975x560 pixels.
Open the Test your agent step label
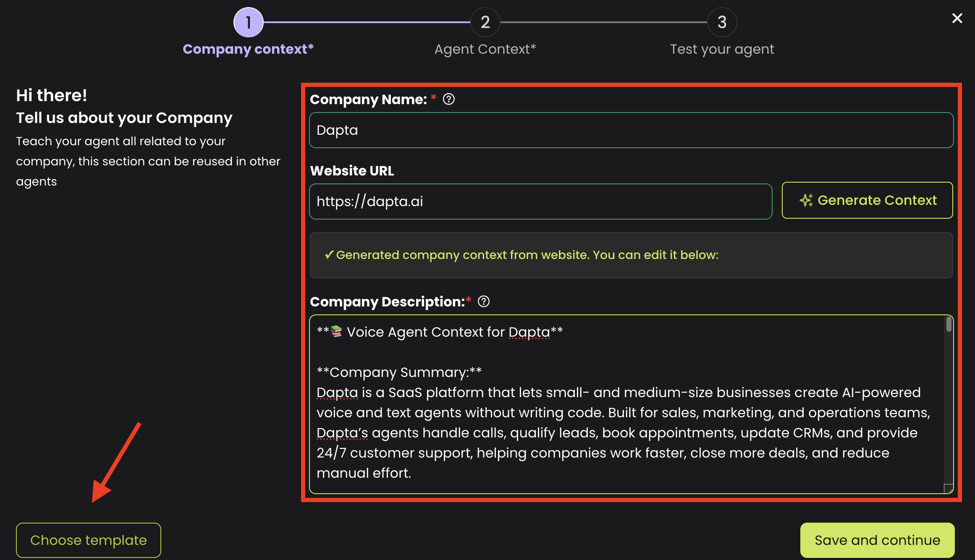[x=722, y=49]
